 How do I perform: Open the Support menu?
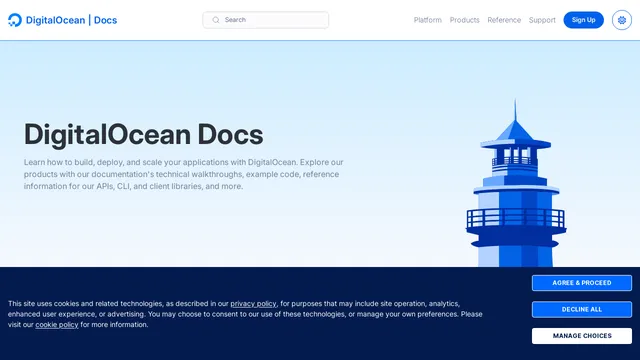(542, 20)
